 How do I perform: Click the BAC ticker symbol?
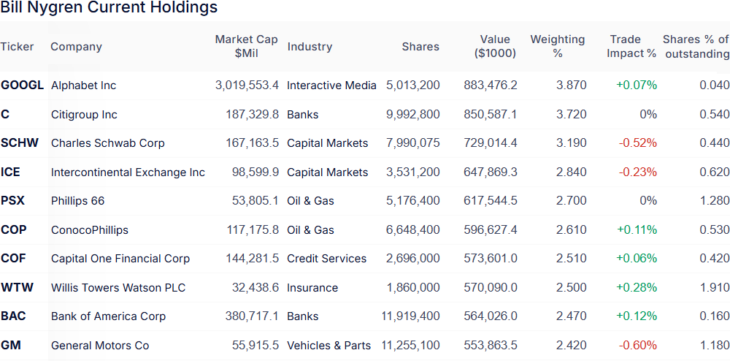[x=13, y=316]
